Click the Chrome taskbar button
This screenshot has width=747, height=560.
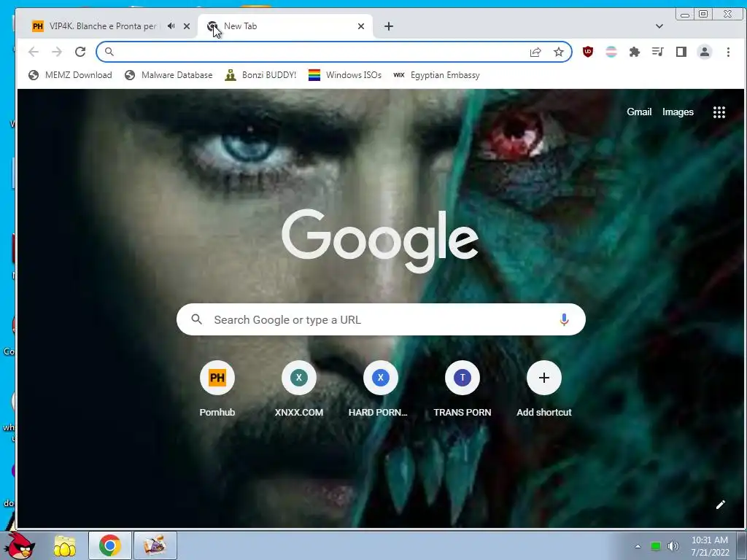[x=110, y=545]
